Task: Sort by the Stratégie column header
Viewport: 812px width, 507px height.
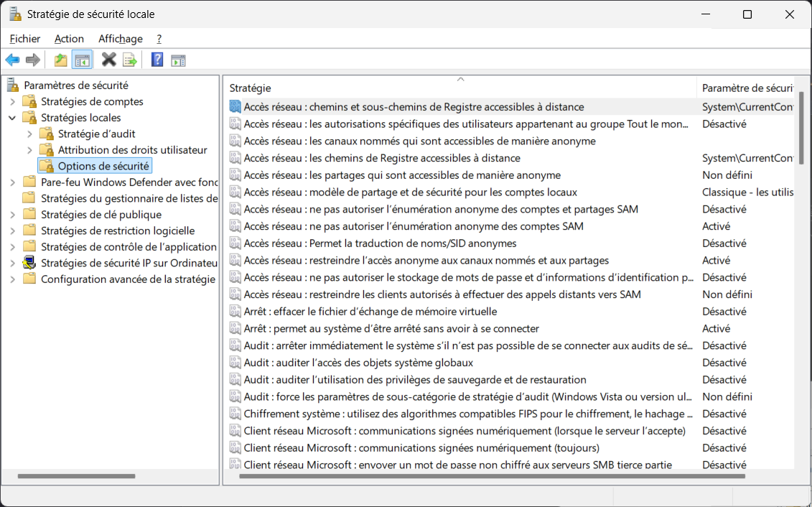Action: click(x=460, y=88)
